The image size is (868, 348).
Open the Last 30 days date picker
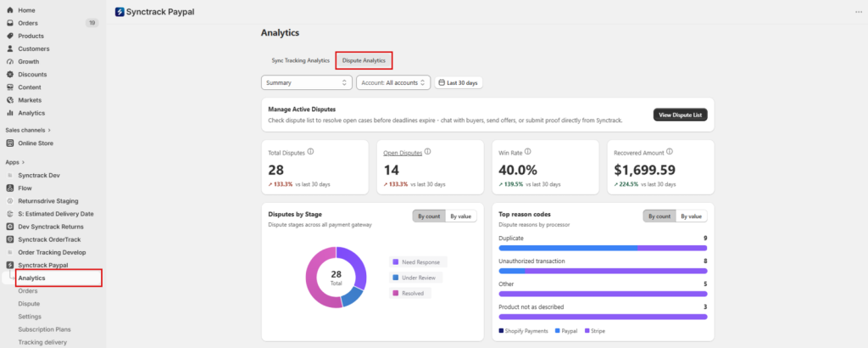pyautogui.click(x=459, y=82)
